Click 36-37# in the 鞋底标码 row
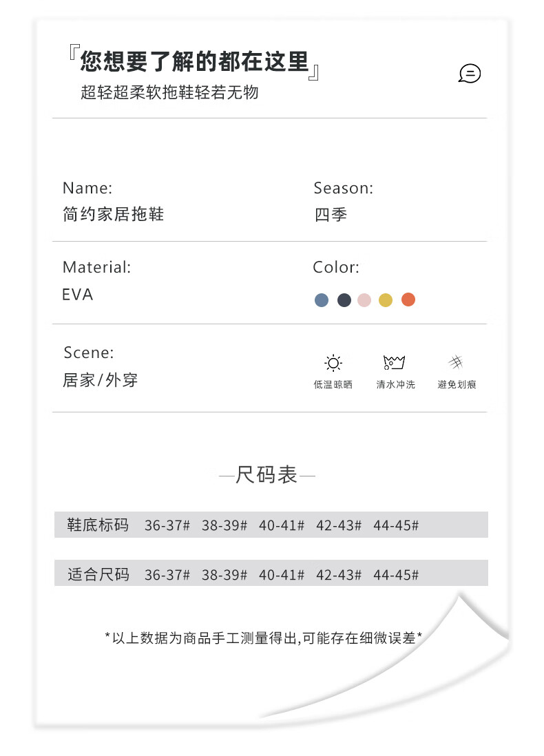The width and height of the screenshot is (544, 756). (167, 525)
